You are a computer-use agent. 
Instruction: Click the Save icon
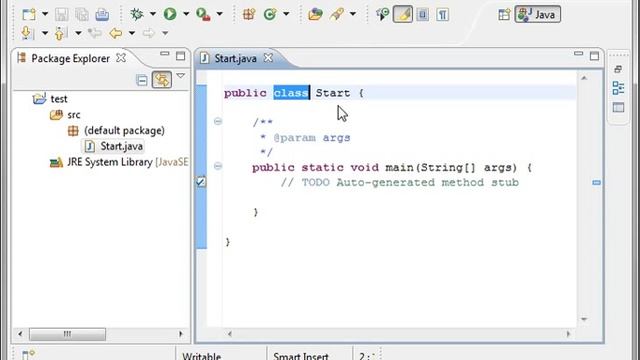[x=62, y=14]
